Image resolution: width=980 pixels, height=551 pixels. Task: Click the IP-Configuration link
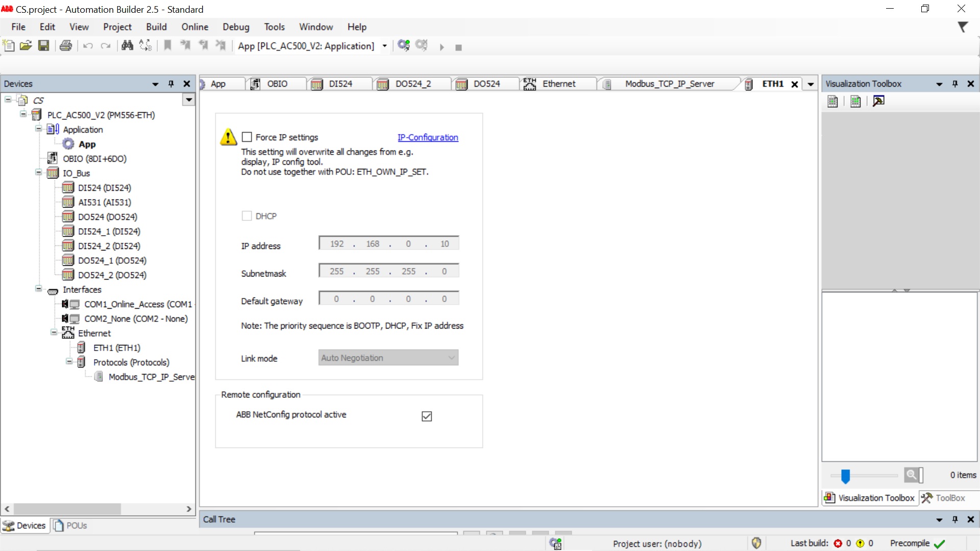tap(428, 137)
